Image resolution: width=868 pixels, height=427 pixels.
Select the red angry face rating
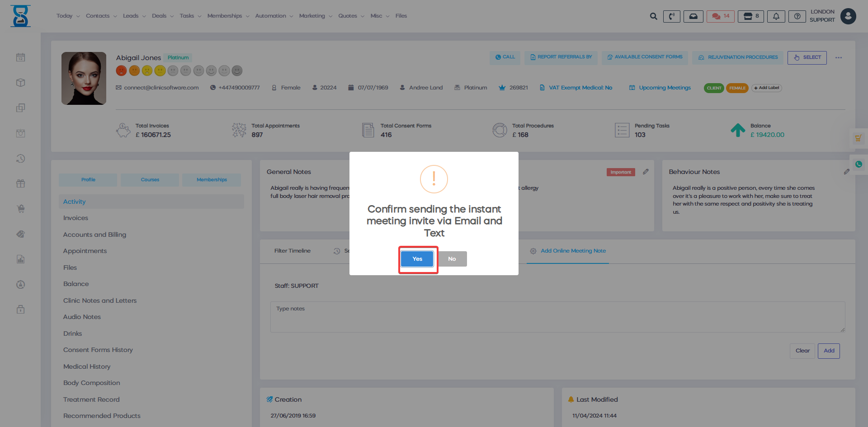point(121,71)
